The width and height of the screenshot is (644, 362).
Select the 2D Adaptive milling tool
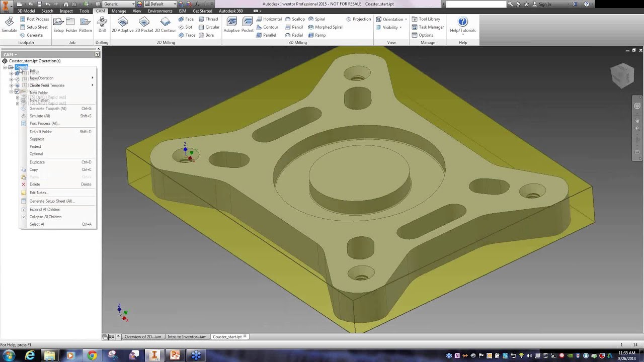pos(123,25)
